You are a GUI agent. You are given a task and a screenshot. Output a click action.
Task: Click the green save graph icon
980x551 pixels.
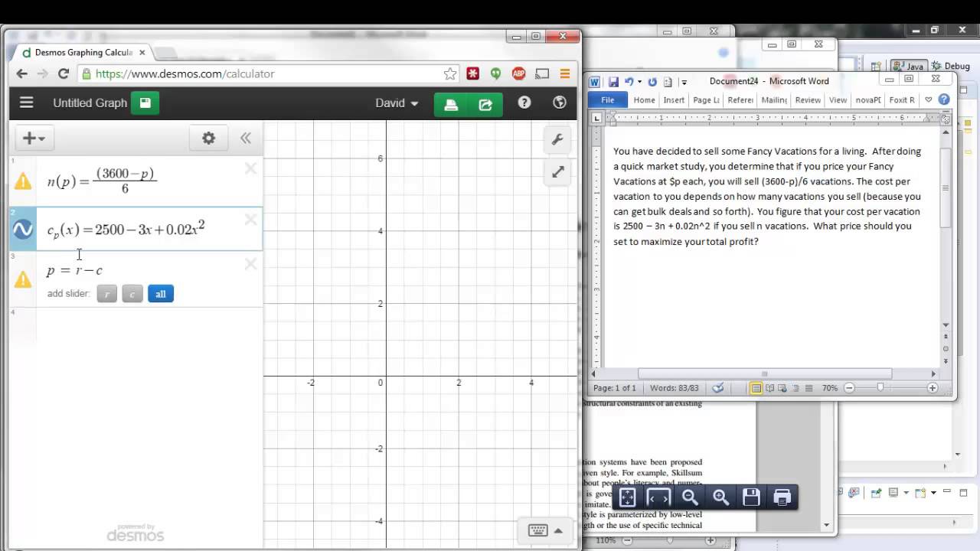145,103
